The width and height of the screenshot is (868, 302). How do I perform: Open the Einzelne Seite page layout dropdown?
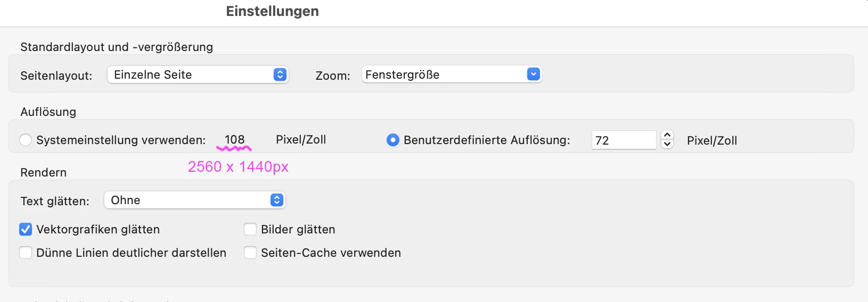(x=192, y=74)
